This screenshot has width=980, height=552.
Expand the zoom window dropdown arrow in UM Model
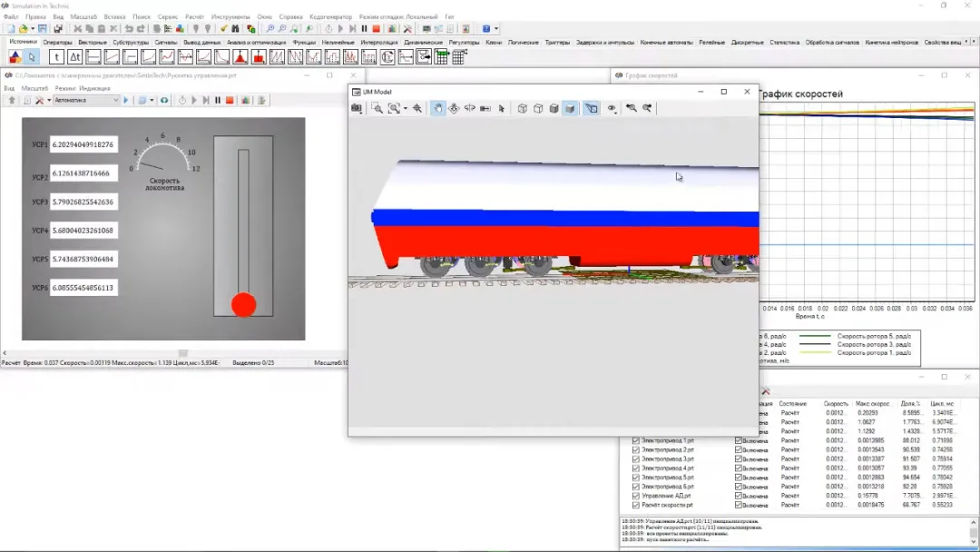pos(405,109)
